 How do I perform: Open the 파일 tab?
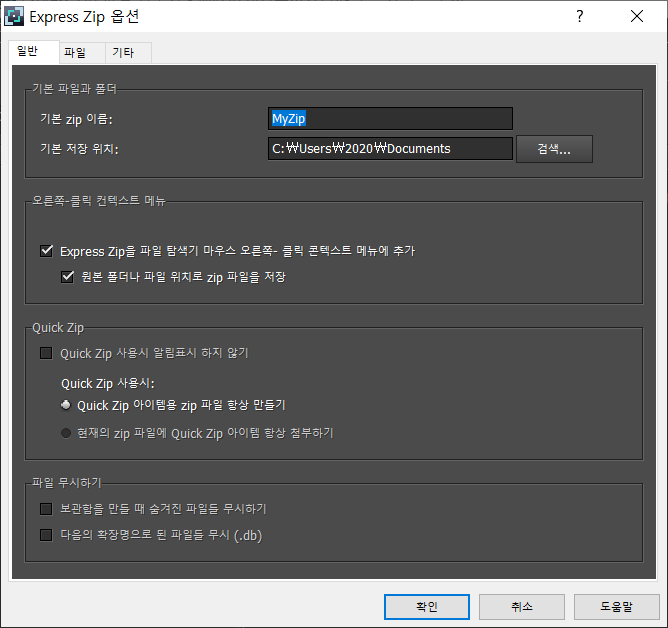click(x=82, y=53)
